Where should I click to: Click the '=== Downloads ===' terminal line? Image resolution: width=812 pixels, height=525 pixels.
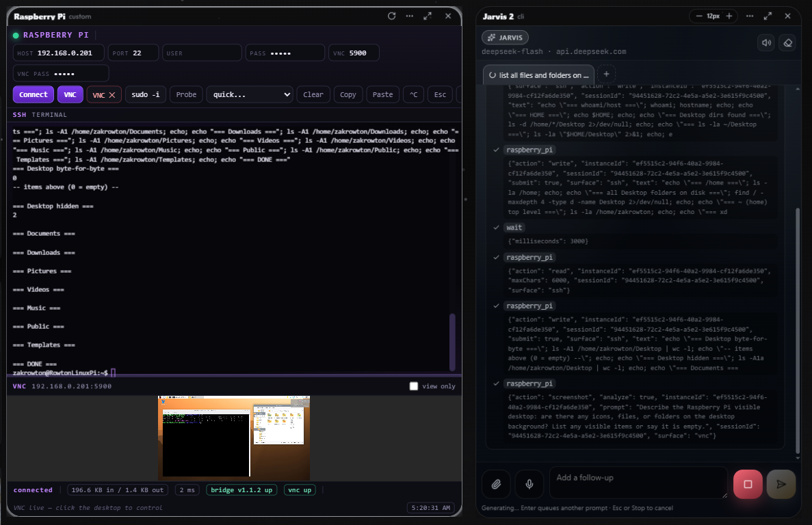44,252
